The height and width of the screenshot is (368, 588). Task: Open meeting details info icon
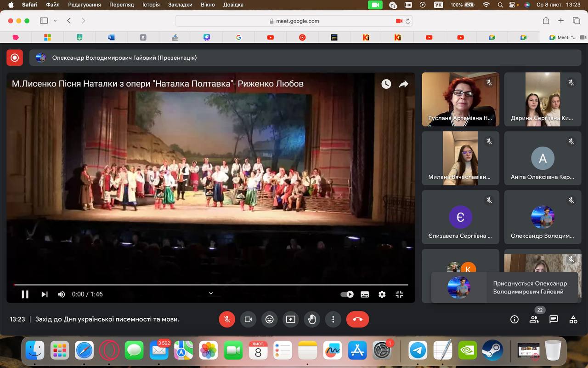coord(514,319)
